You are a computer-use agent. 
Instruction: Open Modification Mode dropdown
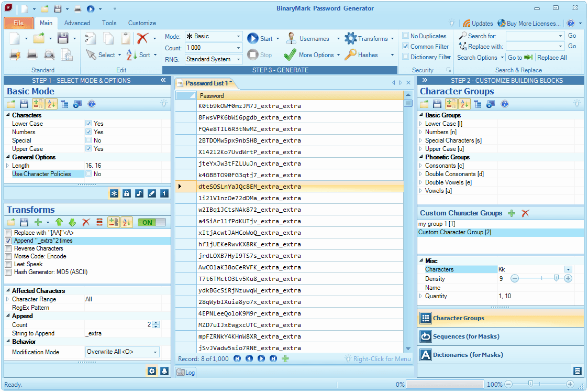coord(155,352)
